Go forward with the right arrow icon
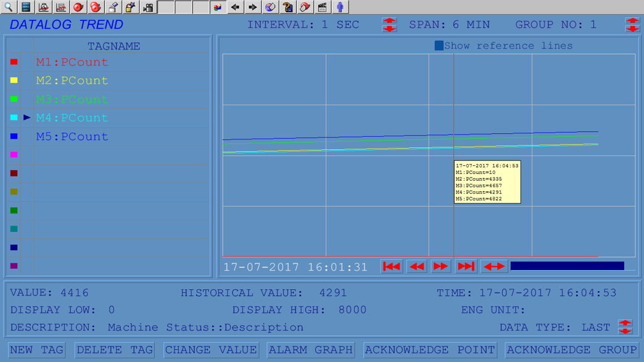This screenshot has height=362, width=644. pos(252,7)
